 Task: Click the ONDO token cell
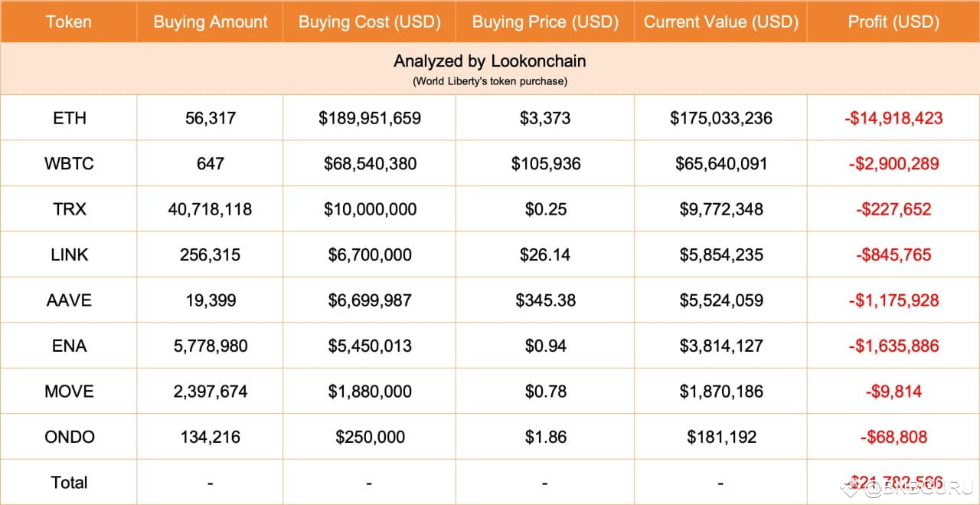pyautogui.click(x=69, y=437)
